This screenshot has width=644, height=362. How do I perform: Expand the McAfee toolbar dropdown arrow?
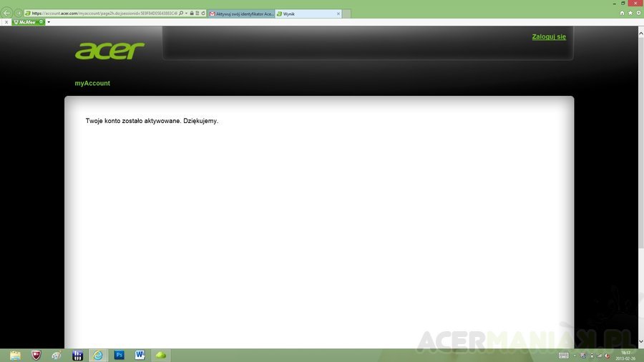click(x=49, y=22)
